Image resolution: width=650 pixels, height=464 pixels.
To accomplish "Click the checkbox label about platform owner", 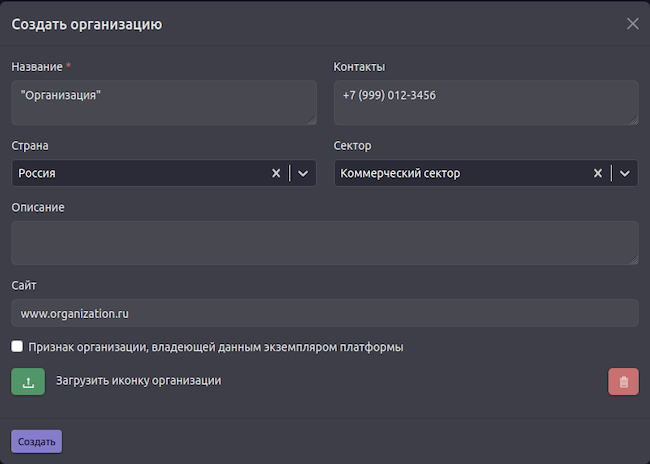I will click(216, 347).
